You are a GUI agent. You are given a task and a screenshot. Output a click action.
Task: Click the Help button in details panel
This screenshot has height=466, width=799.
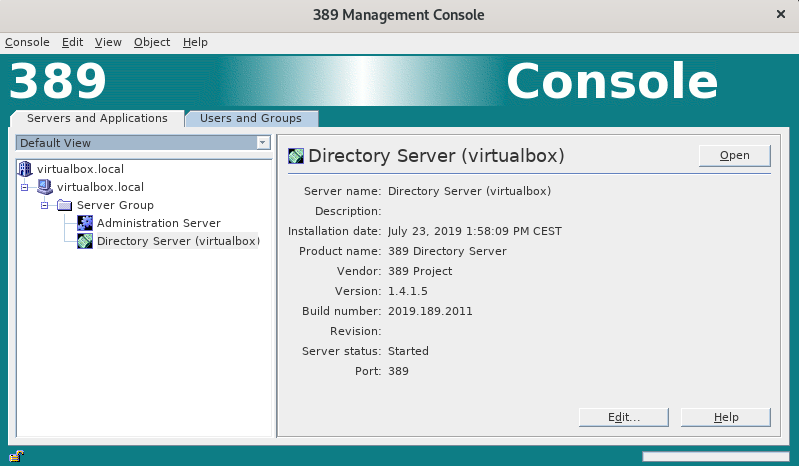click(x=726, y=417)
